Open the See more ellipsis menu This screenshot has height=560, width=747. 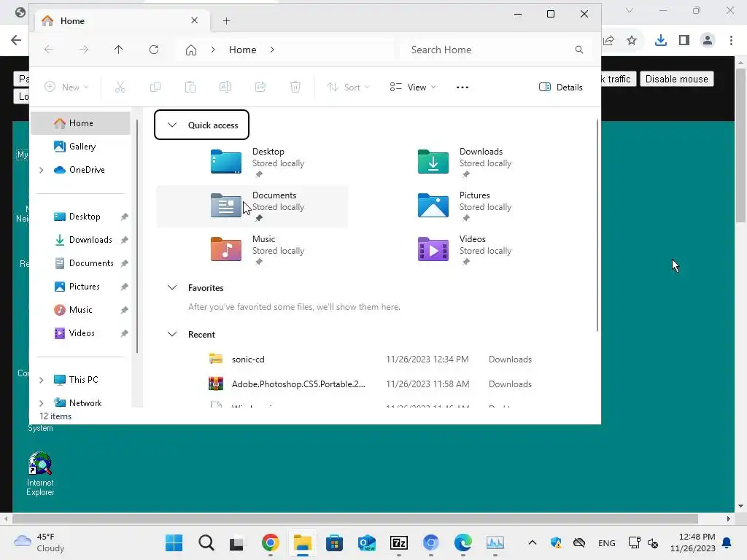[462, 87]
